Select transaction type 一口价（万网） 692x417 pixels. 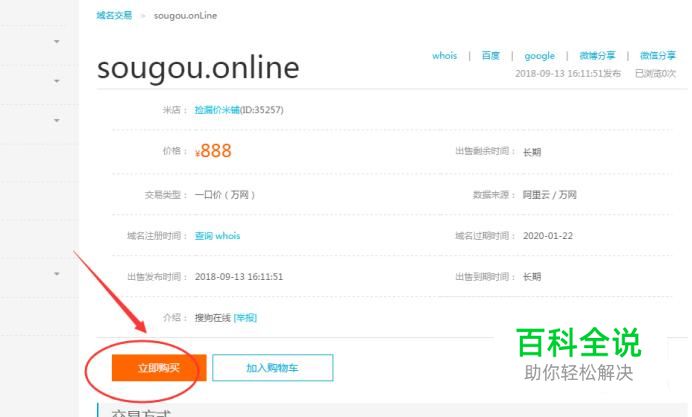[225, 195]
